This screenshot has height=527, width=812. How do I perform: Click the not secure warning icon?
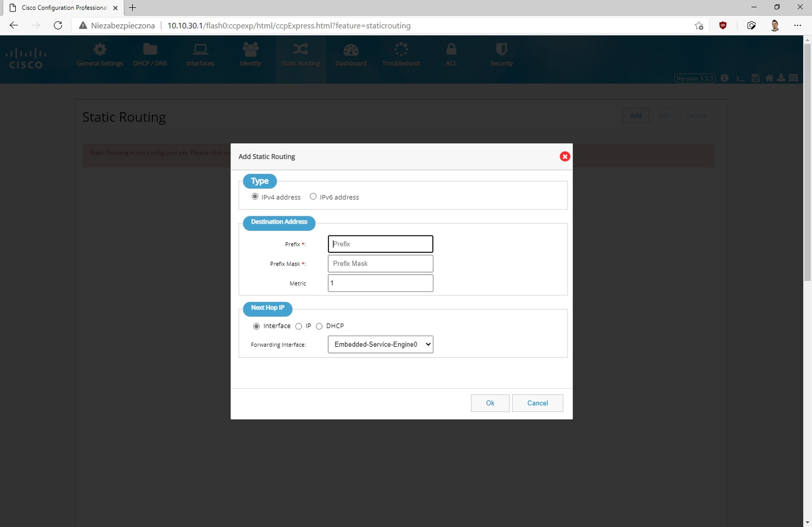[83, 25]
